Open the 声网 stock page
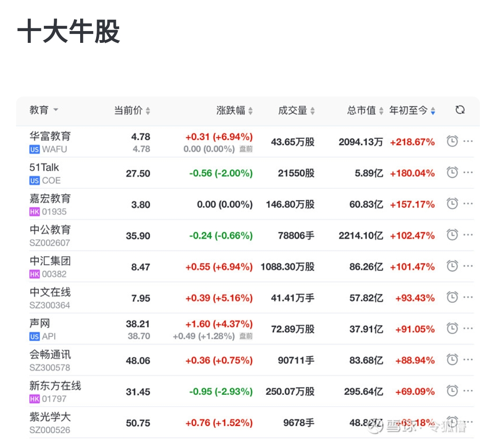The width and height of the screenshot is (502, 448). click(40, 323)
